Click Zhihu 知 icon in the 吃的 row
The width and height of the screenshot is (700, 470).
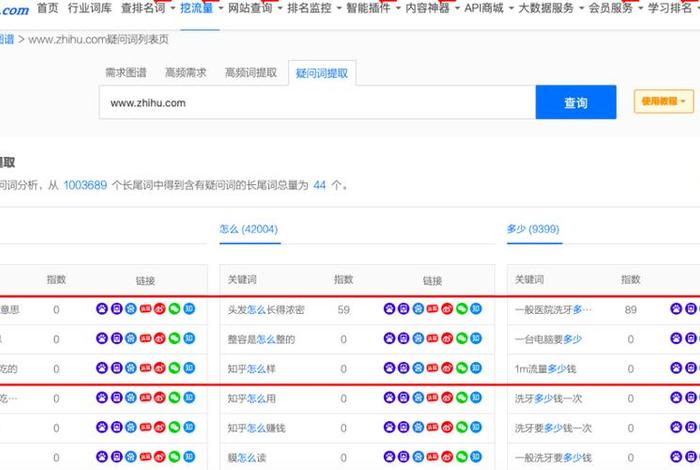tap(189, 368)
